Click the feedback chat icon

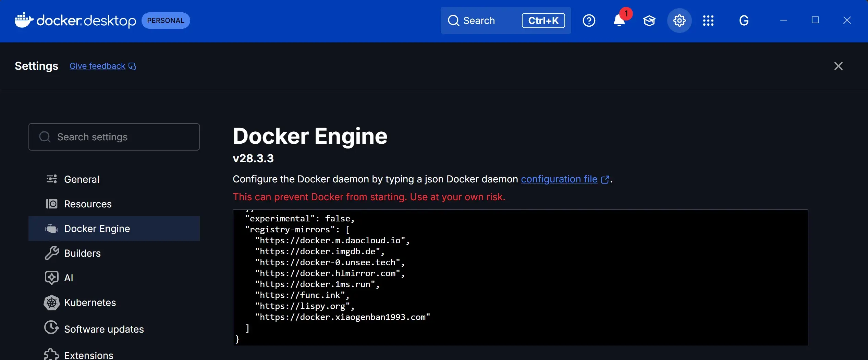[132, 66]
